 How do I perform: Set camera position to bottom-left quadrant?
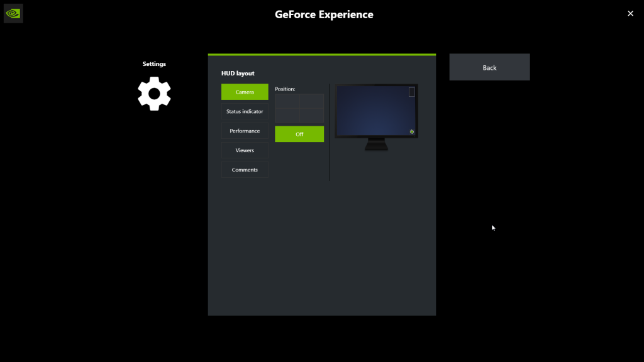[287, 116]
